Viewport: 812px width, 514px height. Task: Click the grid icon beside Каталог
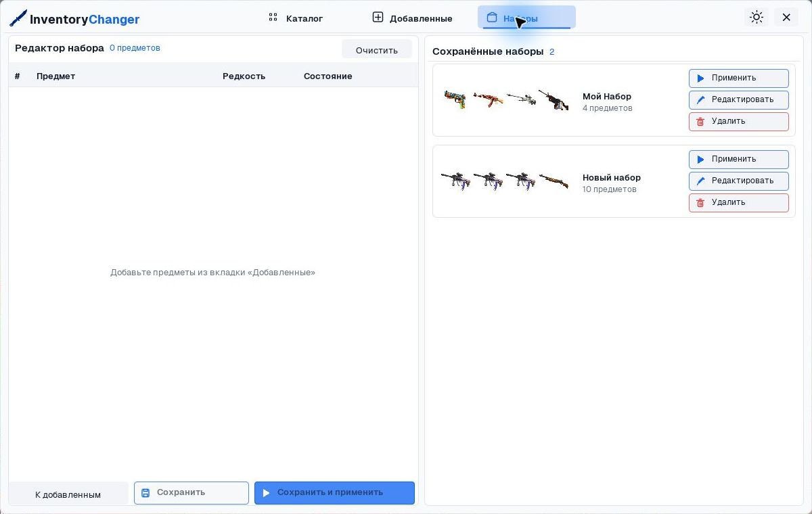(x=273, y=17)
